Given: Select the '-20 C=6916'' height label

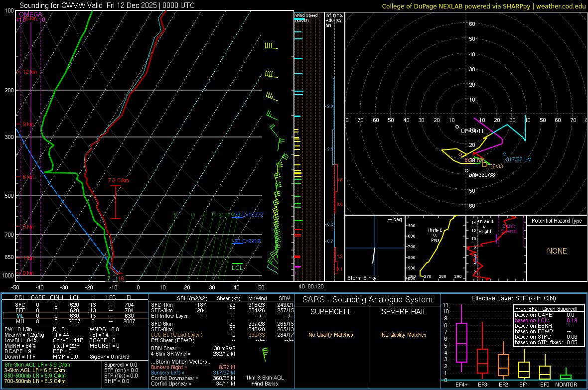Looking at the screenshot, I should 246,241.
